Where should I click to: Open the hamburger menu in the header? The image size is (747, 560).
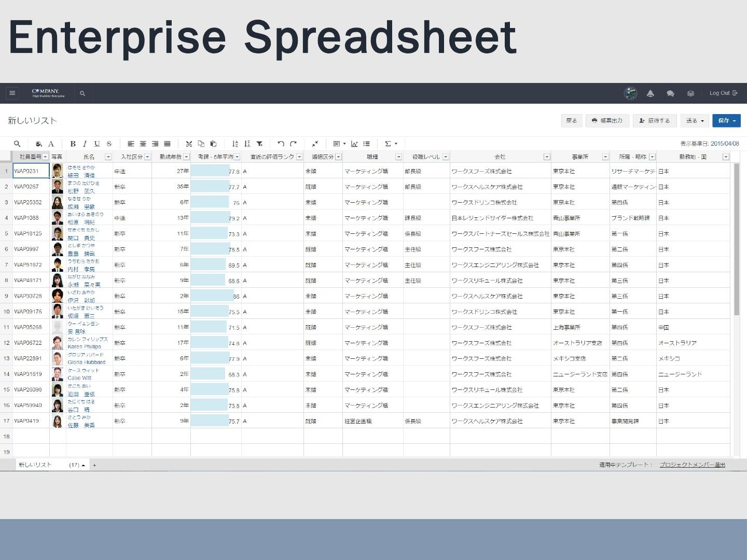coord(12,93)
